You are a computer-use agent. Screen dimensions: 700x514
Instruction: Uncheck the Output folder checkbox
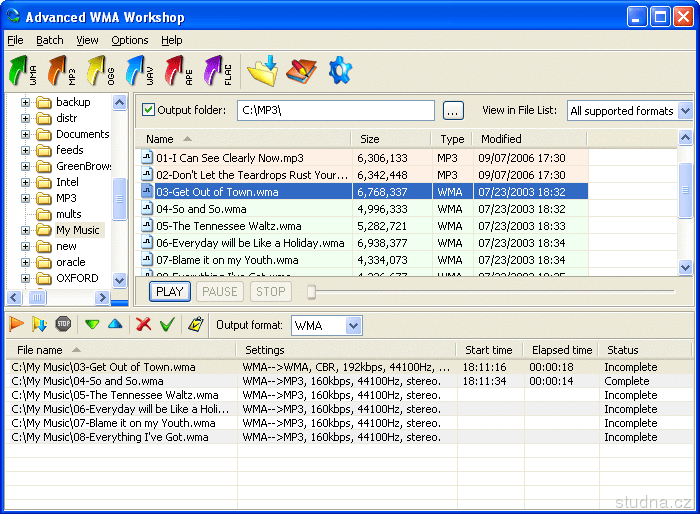[x=149, y=110]
